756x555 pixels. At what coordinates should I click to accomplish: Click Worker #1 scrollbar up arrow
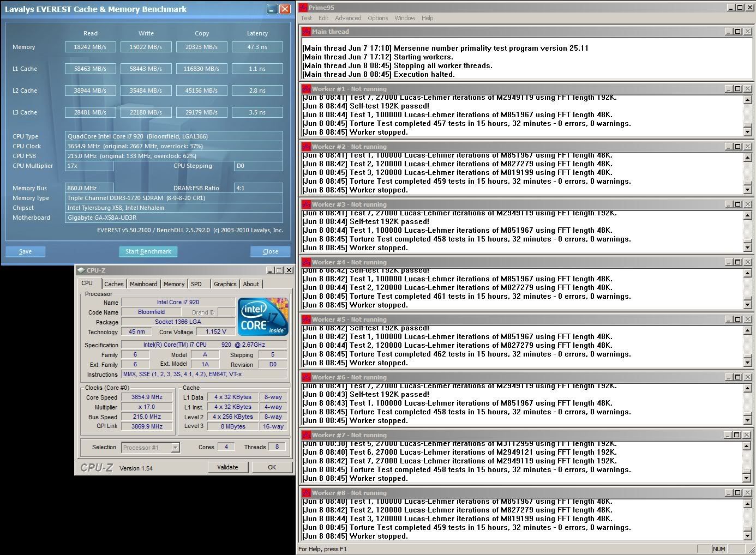(x=747, y=100)
